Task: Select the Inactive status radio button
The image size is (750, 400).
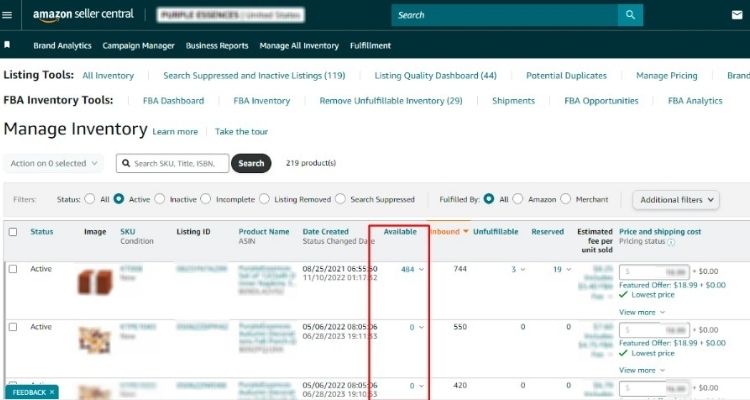Action: (162, 199)
